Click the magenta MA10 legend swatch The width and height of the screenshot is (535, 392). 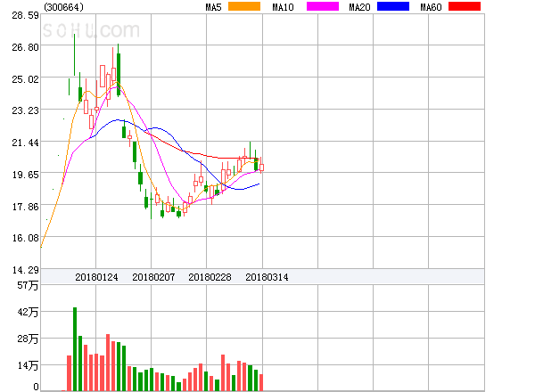point(323,6)
